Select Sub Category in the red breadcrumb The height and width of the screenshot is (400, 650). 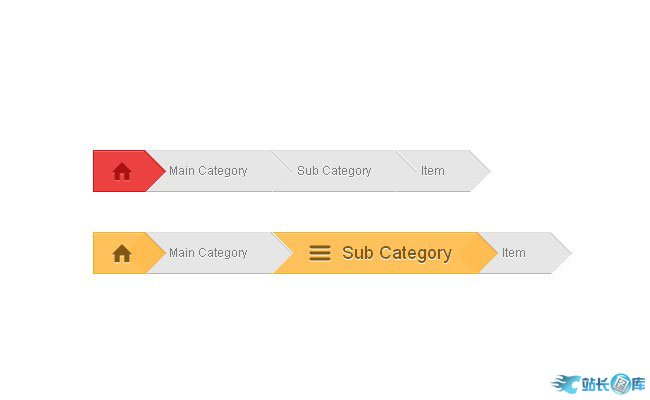tap(334, 171)
